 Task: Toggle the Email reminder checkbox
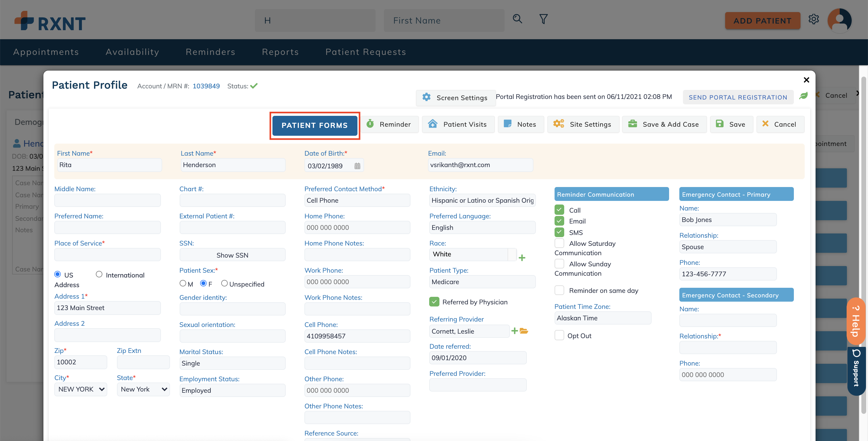(x=559, y=221)
